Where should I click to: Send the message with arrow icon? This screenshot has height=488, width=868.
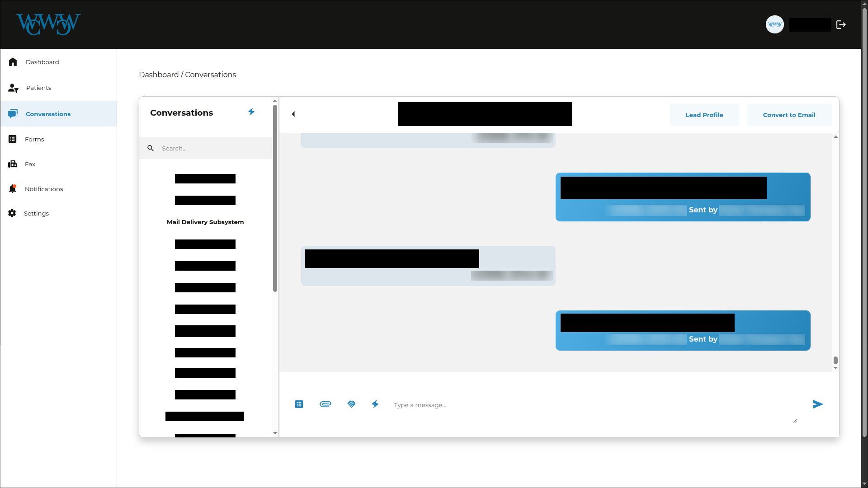click(x=817, y=404)
